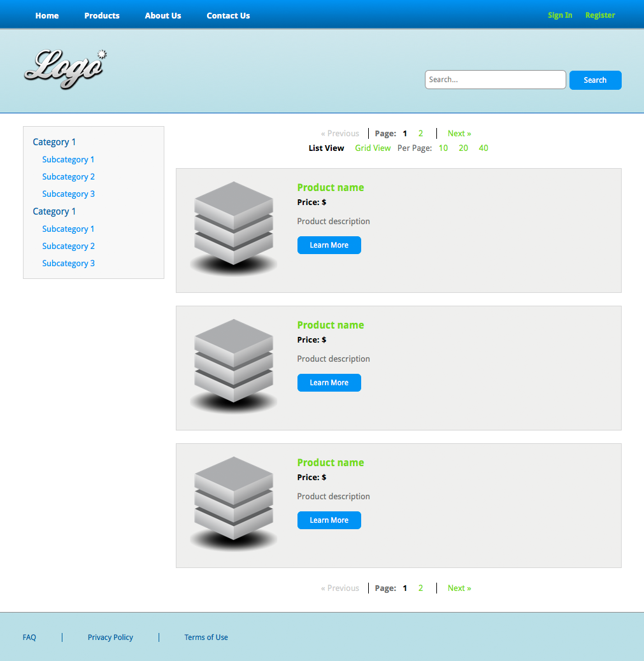
Task: Open the Products menu item
Action: coord(102,15)
